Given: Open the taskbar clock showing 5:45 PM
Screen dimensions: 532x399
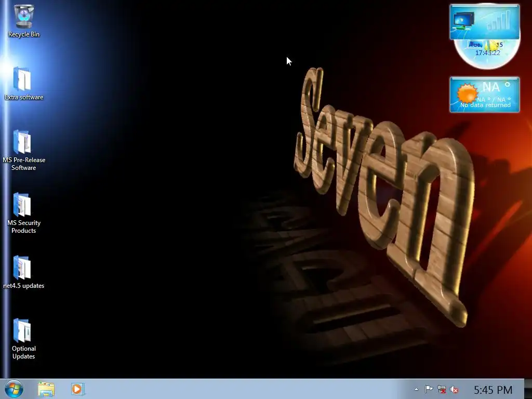Looking at the screenshot, I should [x=493, y=390].
